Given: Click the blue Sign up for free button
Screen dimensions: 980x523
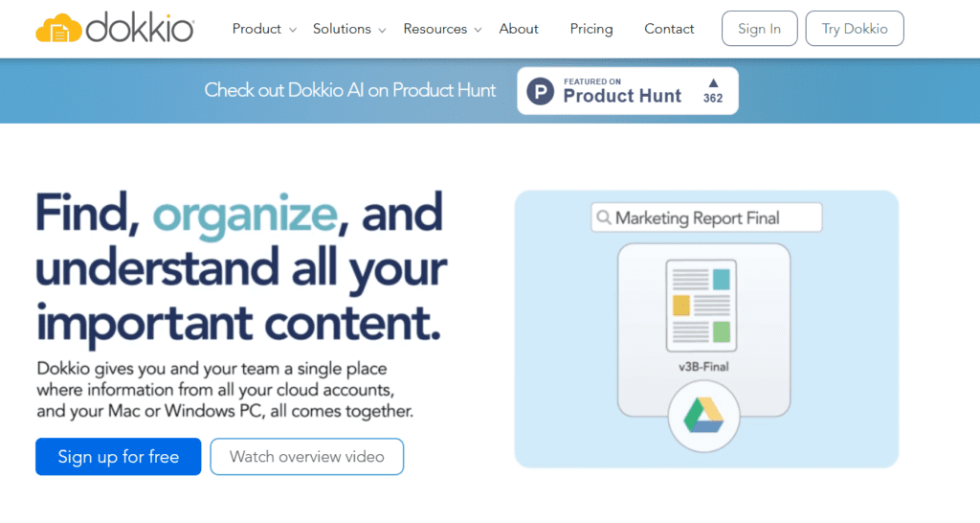Looking at the screenshot, I should pyautogui.click(x=118, y=457).
